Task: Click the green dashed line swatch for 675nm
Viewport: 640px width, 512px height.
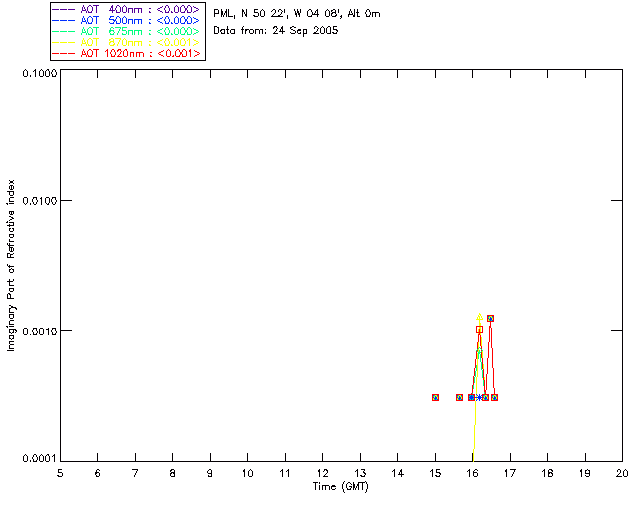Action: pyautogui.click(x=64, y=31)
